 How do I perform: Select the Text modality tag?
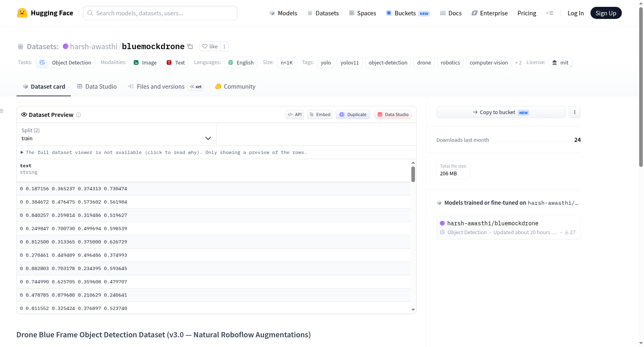175,62
